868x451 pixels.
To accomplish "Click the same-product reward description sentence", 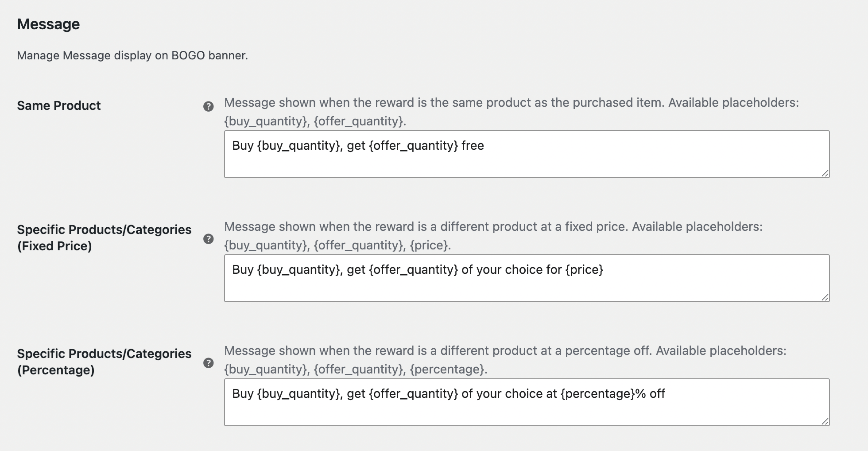I will (x=444, y=103).
